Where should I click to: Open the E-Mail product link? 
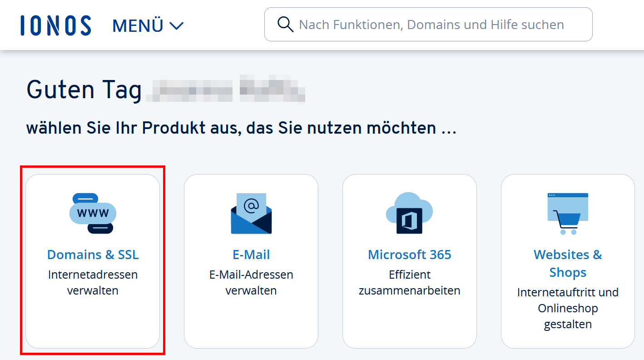(x=251, y=255)
